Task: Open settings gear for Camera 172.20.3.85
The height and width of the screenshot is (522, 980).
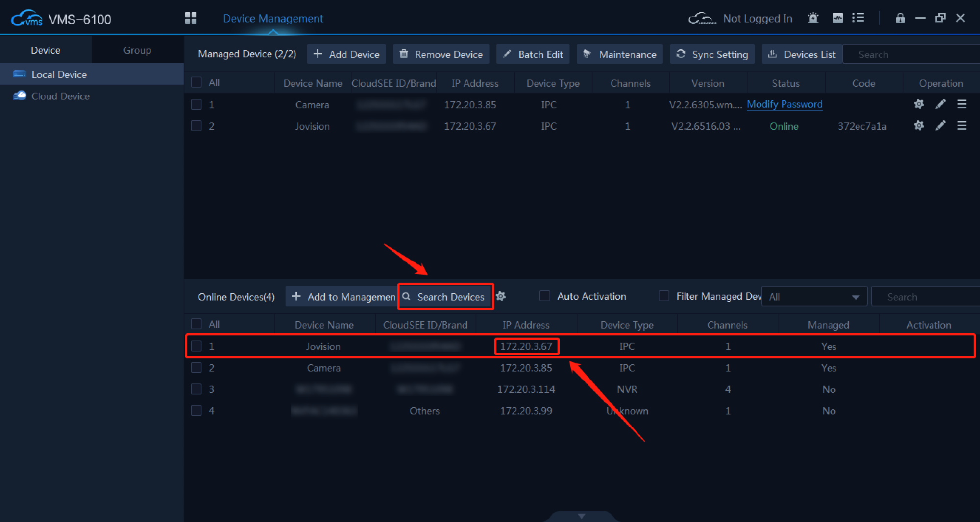Action: point(919,104)
